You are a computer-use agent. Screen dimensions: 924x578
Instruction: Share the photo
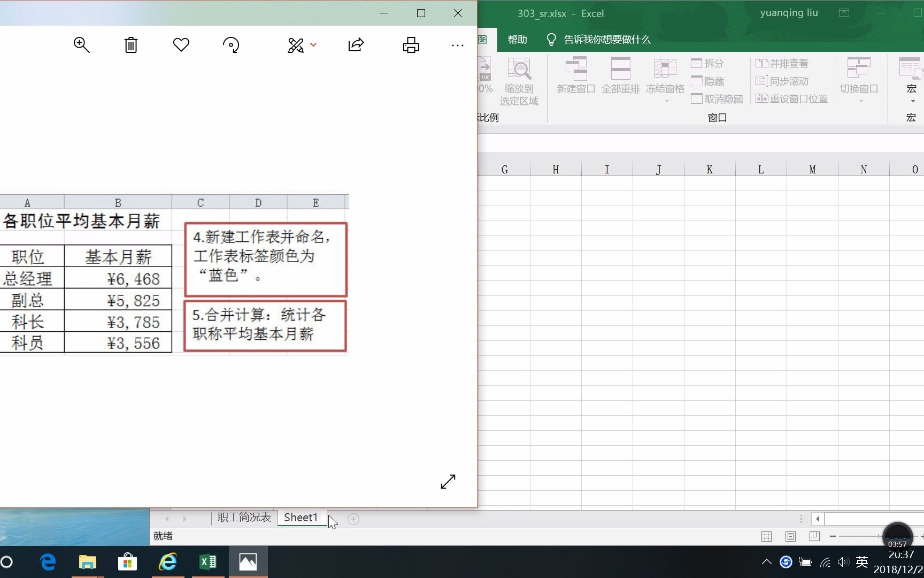(356, 45)
